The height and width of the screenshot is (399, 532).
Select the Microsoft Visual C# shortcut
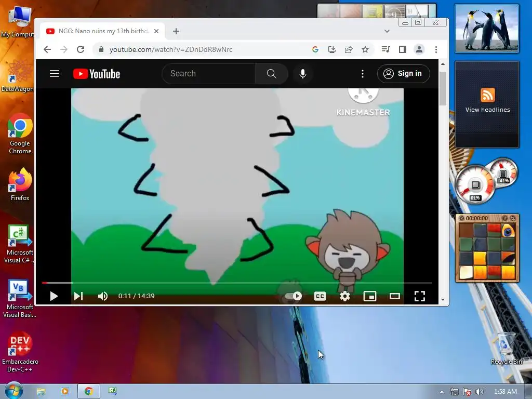pos(19,244)
